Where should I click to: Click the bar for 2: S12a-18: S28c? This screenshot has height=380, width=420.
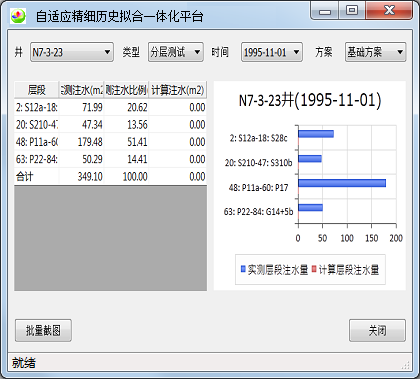[316, 134]
